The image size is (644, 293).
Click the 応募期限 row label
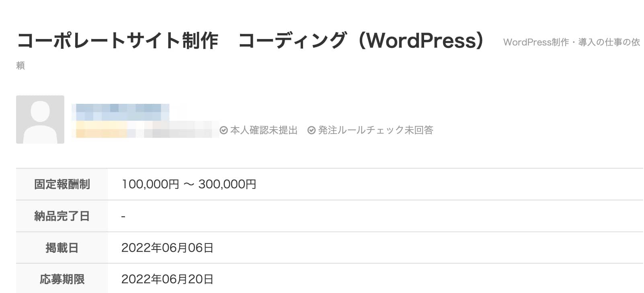[62, 279]
